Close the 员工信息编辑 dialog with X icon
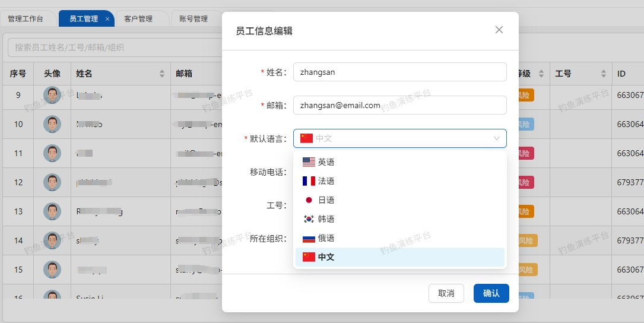The height and width of the screenshot is (323, 644). [499, 30]
